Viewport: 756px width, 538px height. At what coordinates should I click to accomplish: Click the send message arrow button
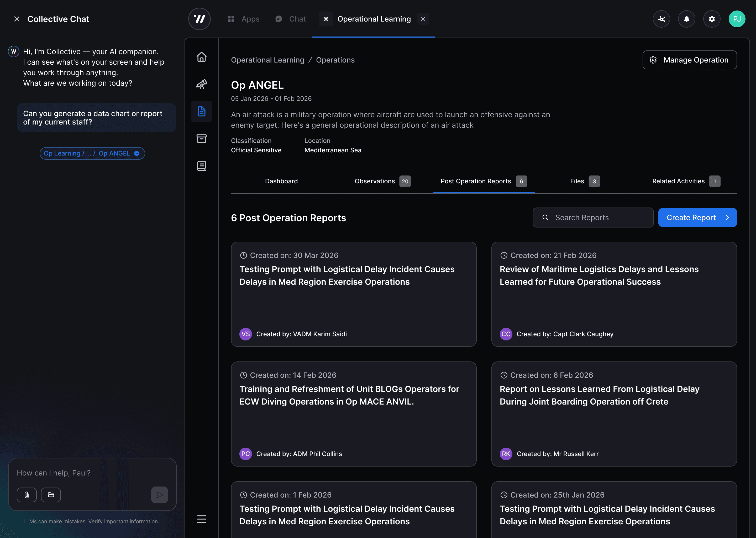159,495
